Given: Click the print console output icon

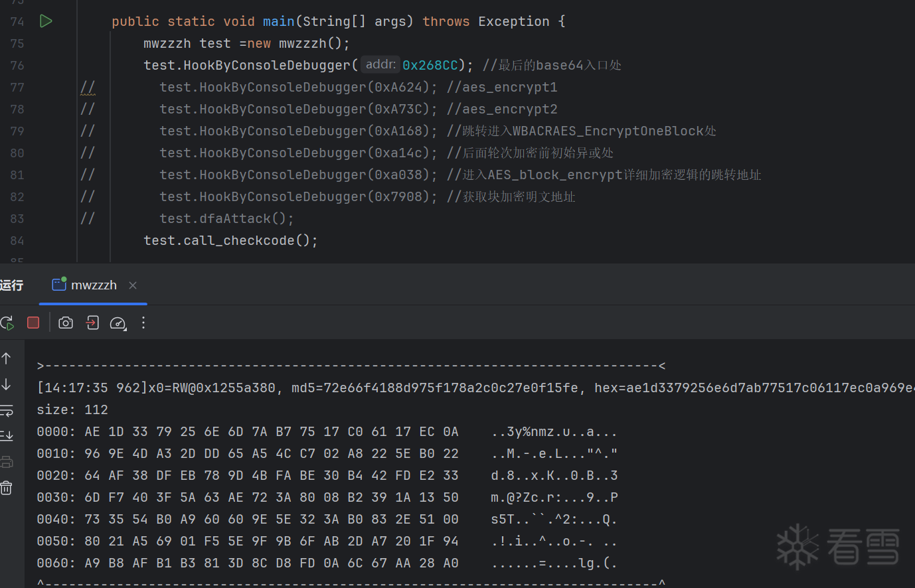Looking at the screenshot, I should pos(7,462).
